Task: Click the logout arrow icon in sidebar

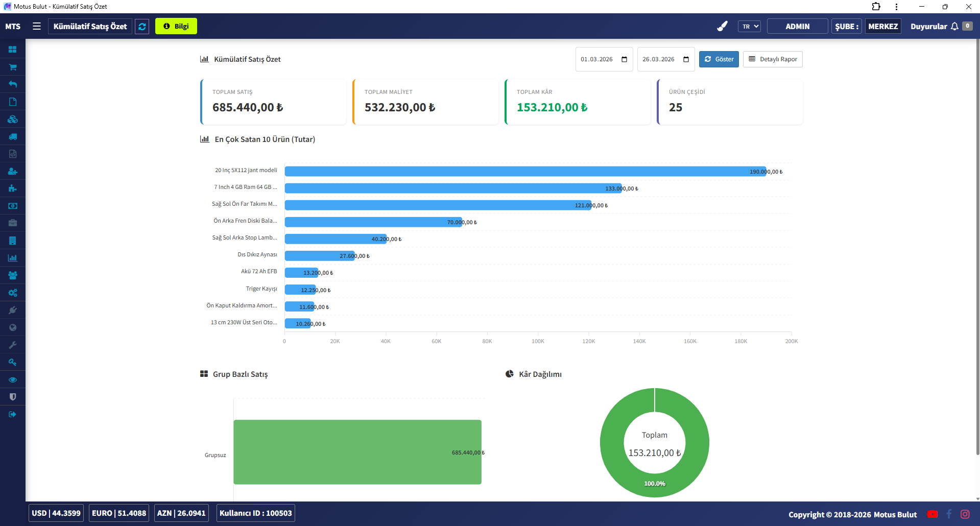Action: pyautogui.click(x=13, y=414)
